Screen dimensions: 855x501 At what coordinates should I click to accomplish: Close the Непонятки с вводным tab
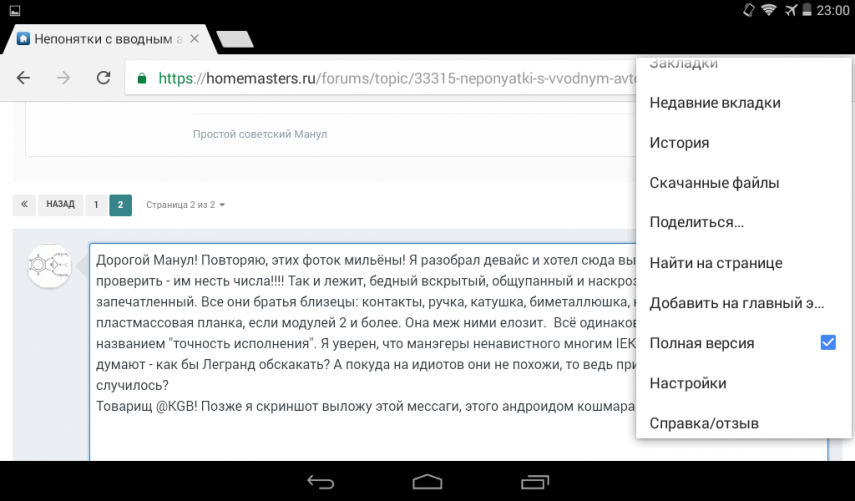(x=194, y=39)
